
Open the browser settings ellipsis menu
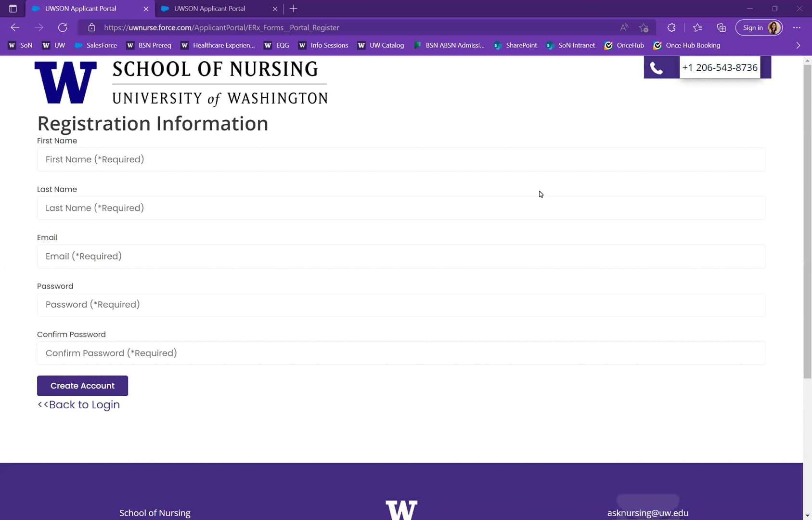797,27
